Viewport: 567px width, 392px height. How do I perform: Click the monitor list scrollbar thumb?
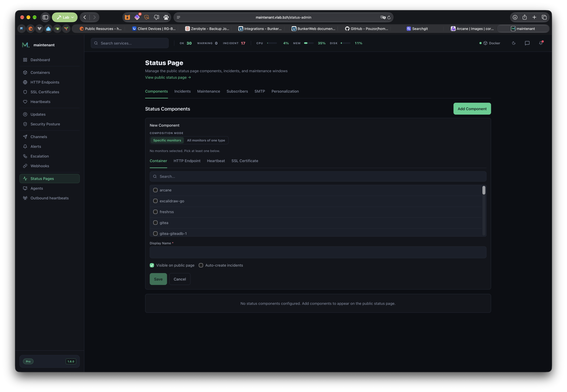(484, 190)
